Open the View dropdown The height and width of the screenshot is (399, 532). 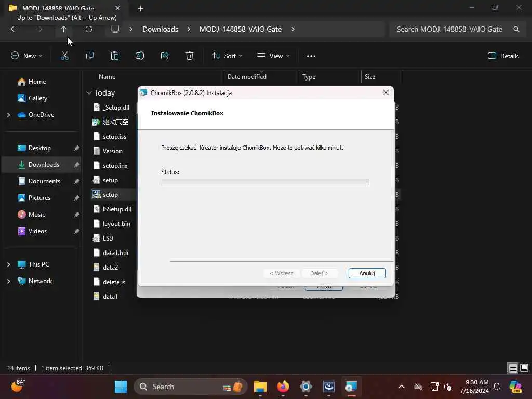(273, 56)
